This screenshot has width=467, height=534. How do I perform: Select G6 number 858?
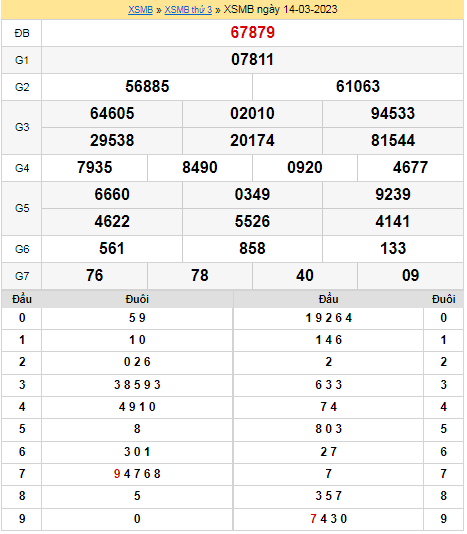252,248
